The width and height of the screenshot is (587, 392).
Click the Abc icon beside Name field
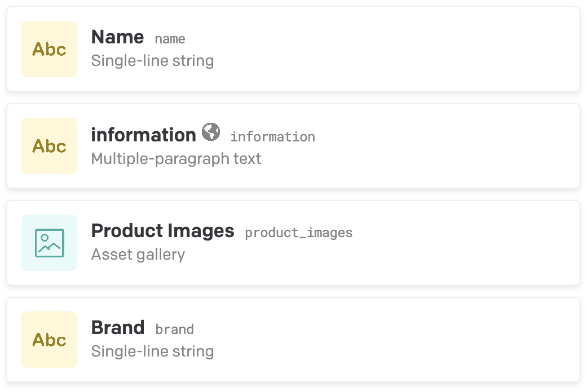49,49
